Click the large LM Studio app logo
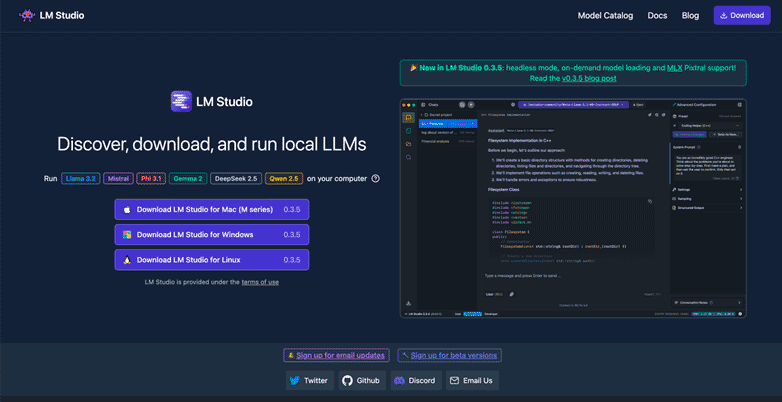Viewport: 782px width, 402px height. (x=181, y=101)
